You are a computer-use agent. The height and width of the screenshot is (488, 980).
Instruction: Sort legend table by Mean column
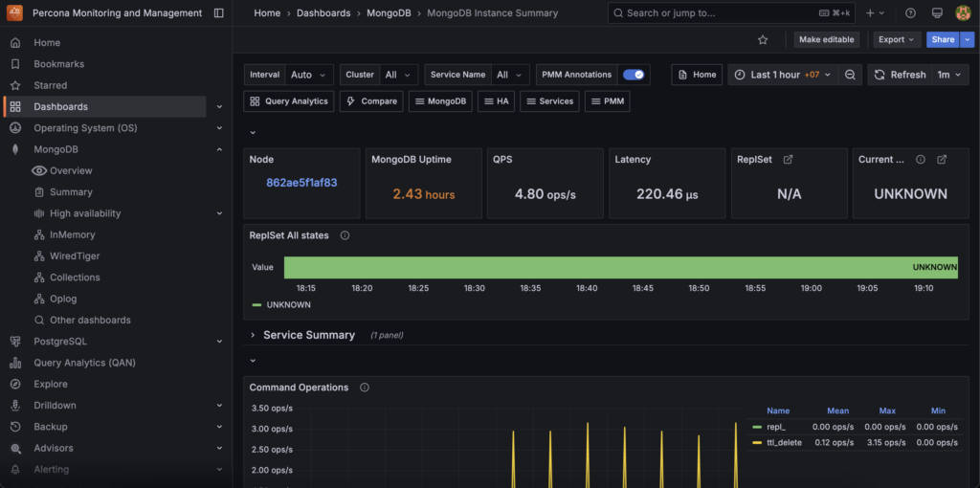click(x=838, y=411)
